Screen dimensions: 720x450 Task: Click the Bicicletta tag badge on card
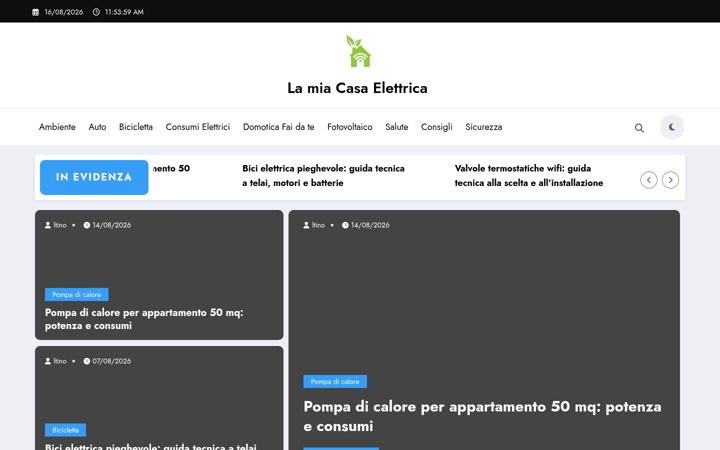tap(65, 430)
